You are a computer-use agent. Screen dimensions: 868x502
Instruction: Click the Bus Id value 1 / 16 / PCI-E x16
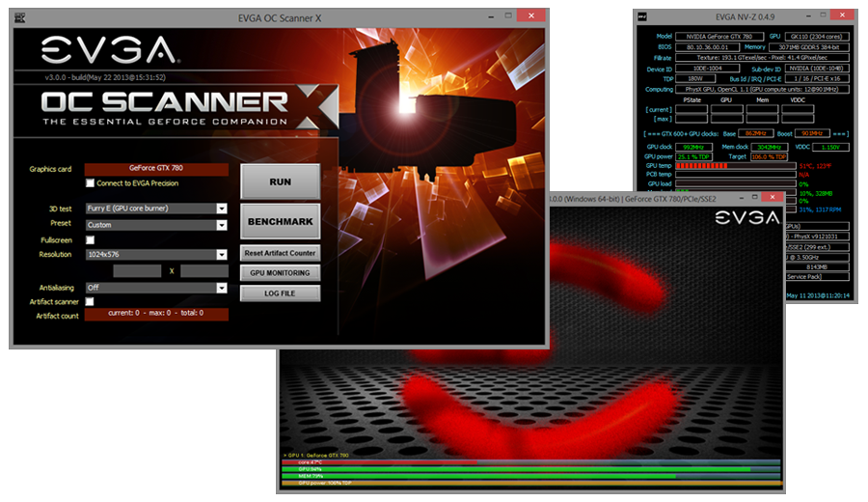[817, 79]
